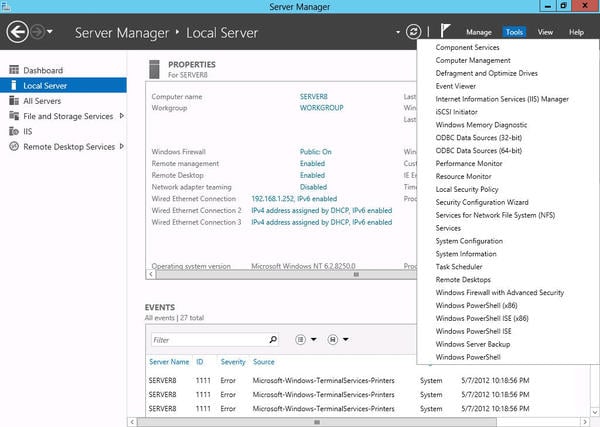Open the Help menu

pyautogui.click(x=576, y=32)
